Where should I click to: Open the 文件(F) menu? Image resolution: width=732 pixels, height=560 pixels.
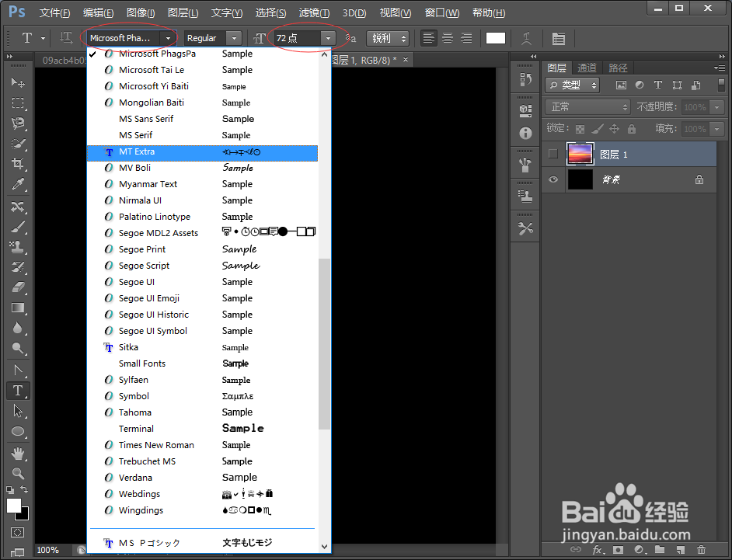[54, 13]
